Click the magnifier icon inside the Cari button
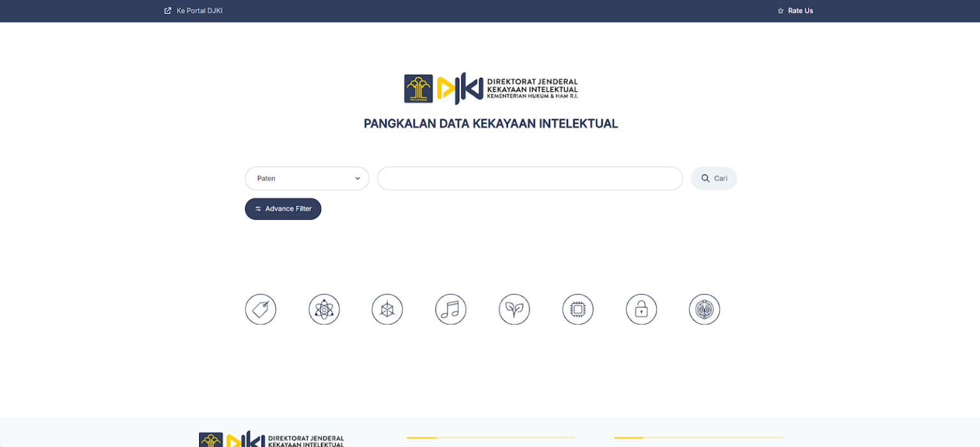Screen dimensions: 980x447 click(x=704, y=178)
